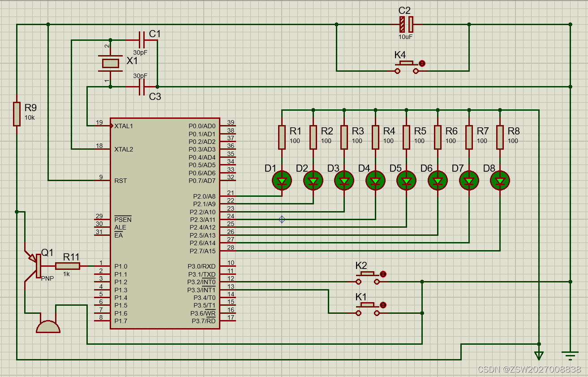Select resistor R7 symbol
This screenshot has height=377, width=588.
(469, 137)
